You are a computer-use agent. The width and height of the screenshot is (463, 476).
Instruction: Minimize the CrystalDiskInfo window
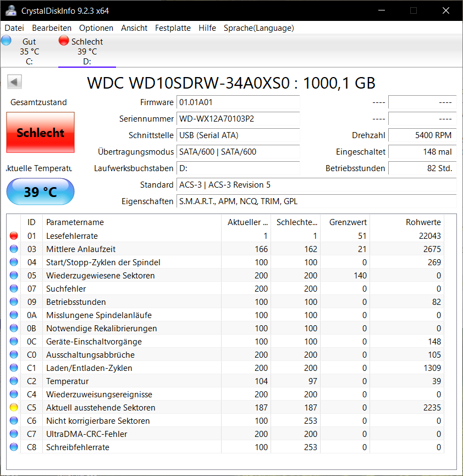[x=382, y=10]
